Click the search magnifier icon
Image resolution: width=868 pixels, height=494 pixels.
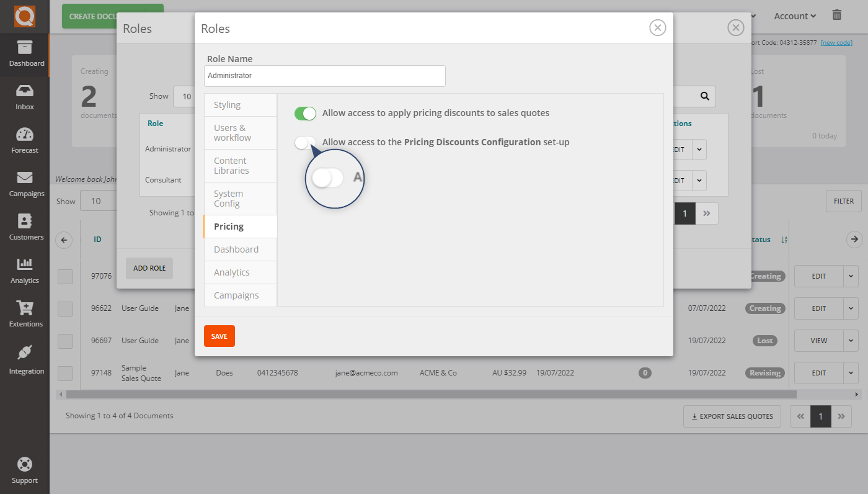point(704,96)
